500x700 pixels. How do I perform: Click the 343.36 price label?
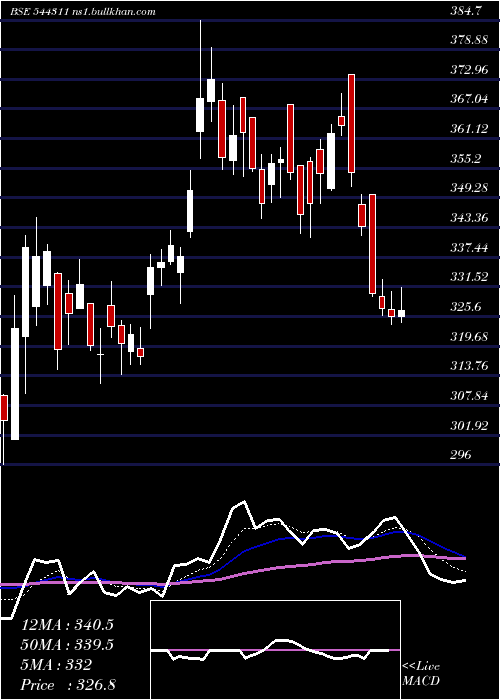[x=469, y=218]
